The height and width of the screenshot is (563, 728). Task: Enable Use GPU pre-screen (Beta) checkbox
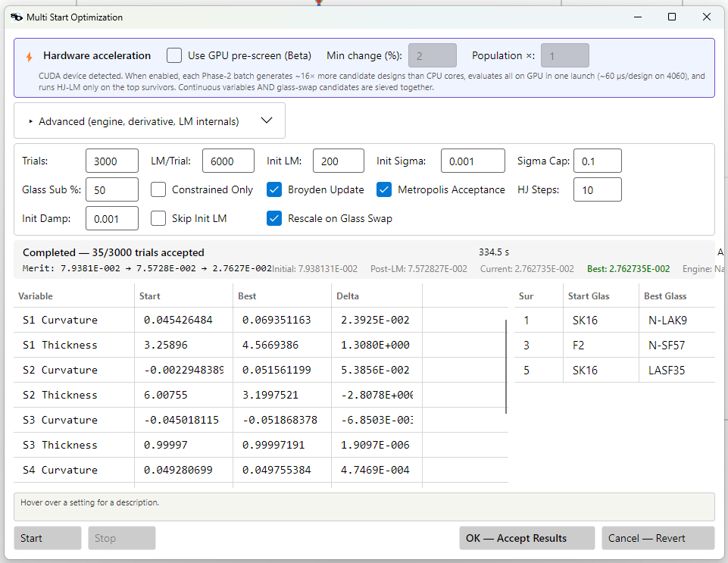coord(174,56)
